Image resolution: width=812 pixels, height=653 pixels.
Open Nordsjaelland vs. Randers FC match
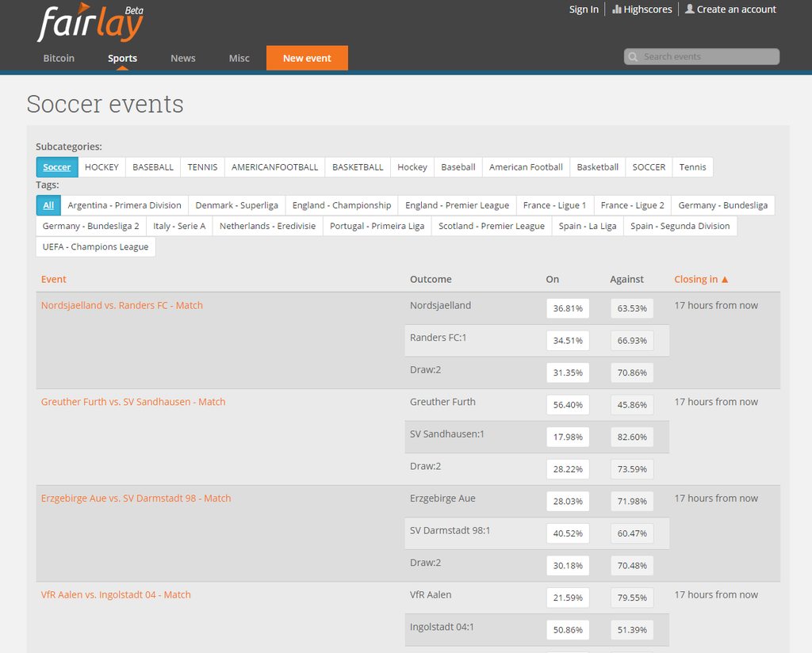click(121, 305)
